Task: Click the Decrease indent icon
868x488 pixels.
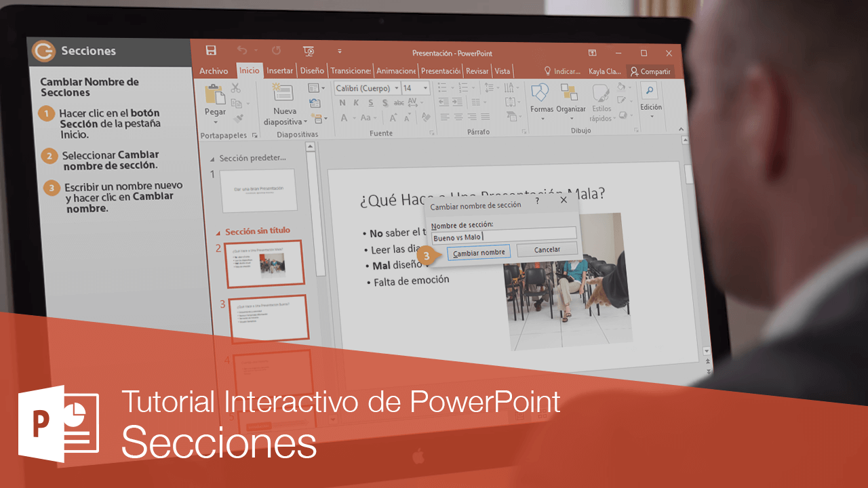Action: [x=443, y=102]
